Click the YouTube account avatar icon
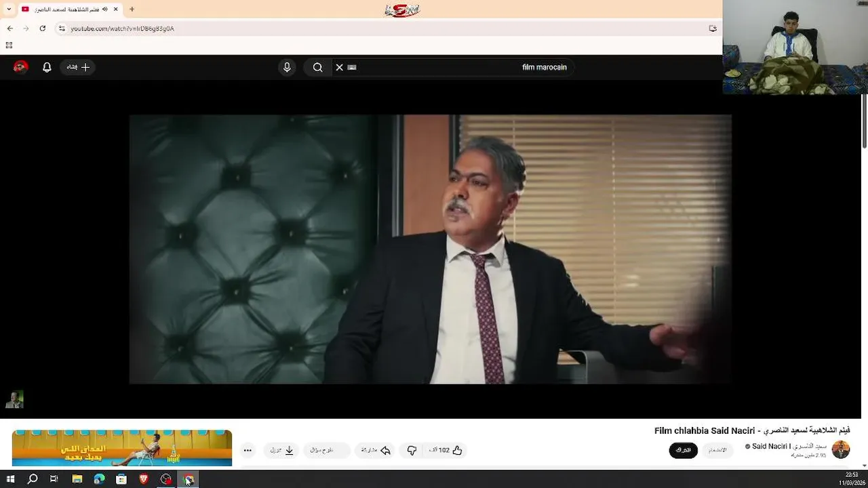Screen dimensions: 868x488 pos(21,67)
